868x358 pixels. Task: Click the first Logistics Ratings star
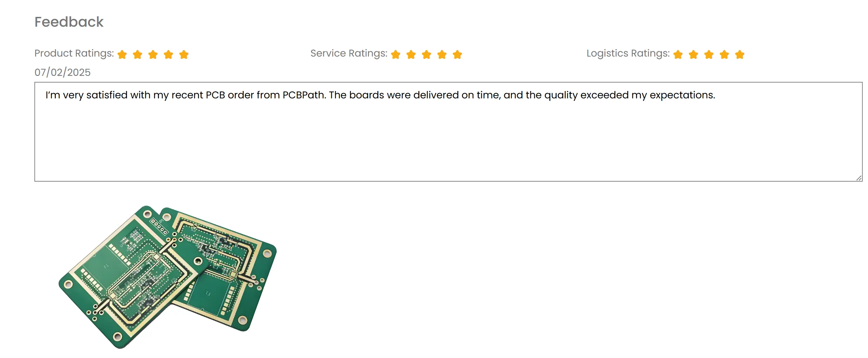[x=678, y=54]
